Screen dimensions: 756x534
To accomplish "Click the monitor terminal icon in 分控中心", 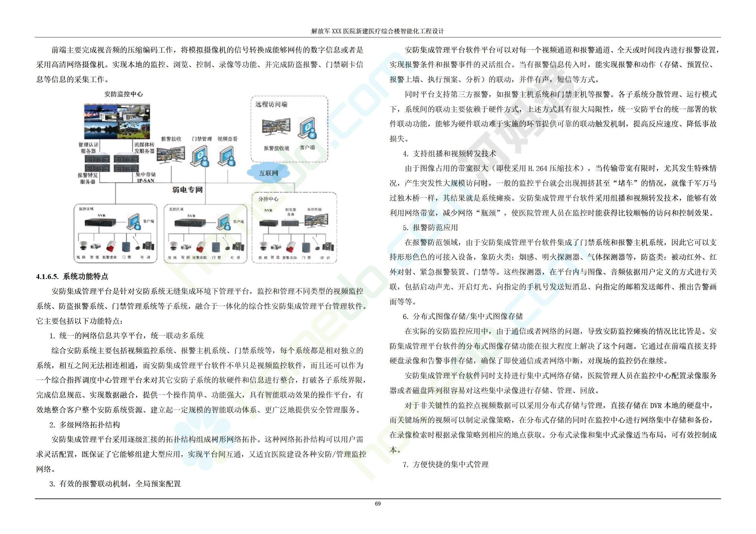I will [x=316, y=221].
